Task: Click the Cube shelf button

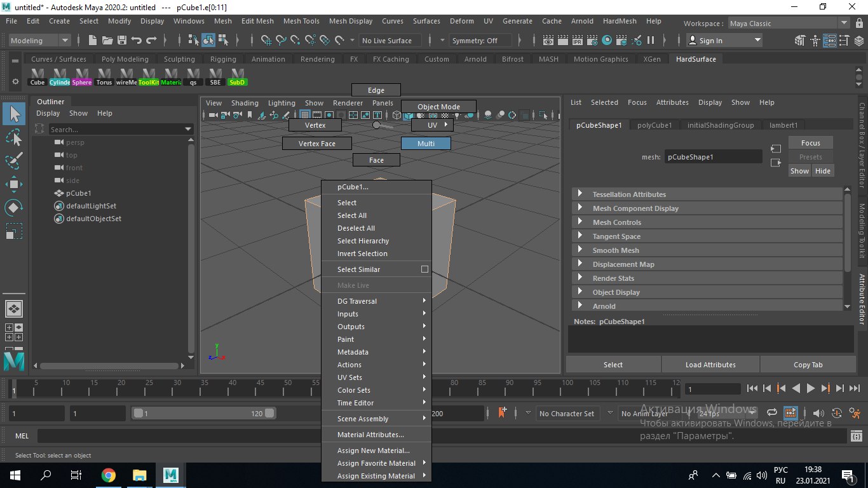Action: (37, 77)
